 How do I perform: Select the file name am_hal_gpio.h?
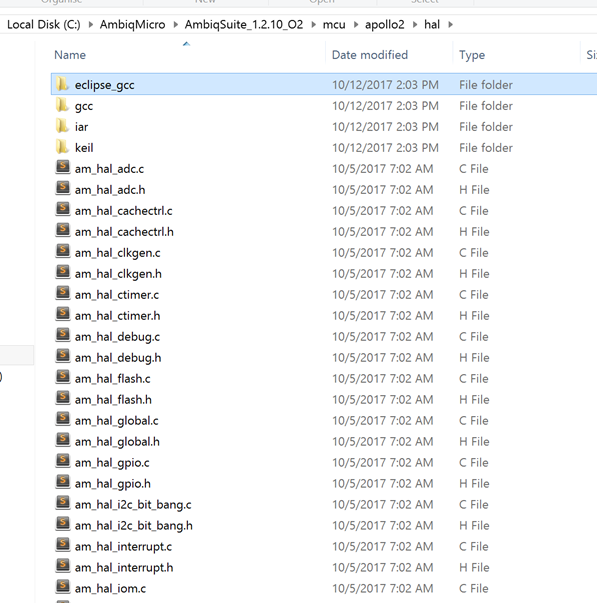pos(113,484)
